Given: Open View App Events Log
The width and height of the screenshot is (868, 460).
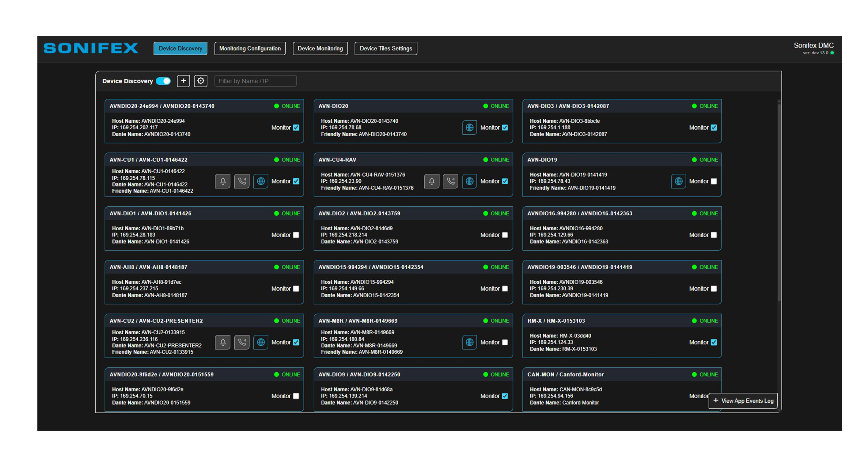Looking at the screenshot, I should (x=743, y=401).
